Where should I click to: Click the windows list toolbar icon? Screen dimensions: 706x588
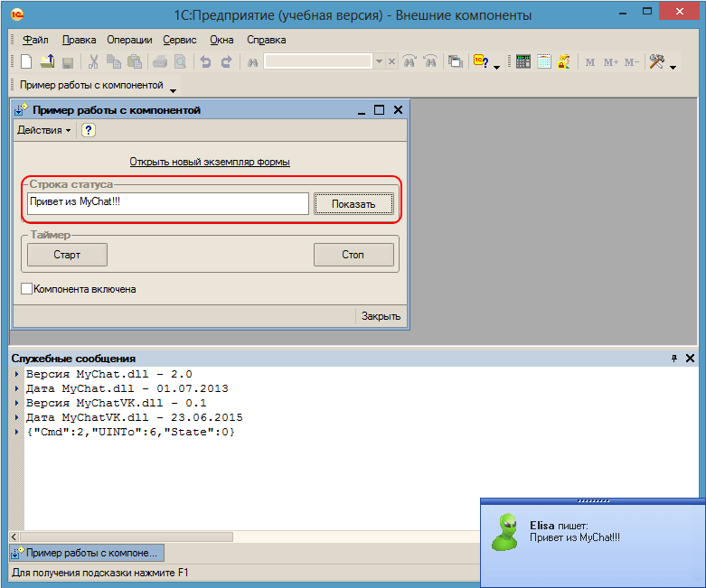coord(455,61)
